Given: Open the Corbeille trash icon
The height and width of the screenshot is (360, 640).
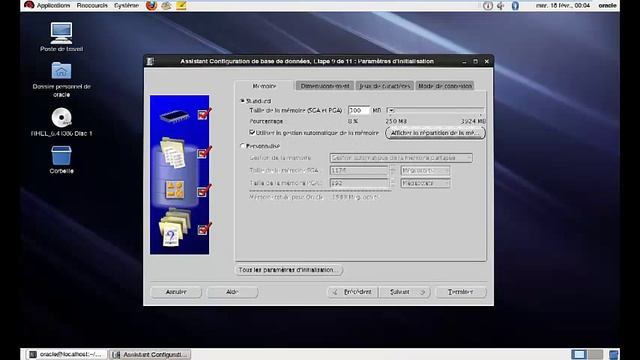Looking at the screenshot, I should pos(62,156).
